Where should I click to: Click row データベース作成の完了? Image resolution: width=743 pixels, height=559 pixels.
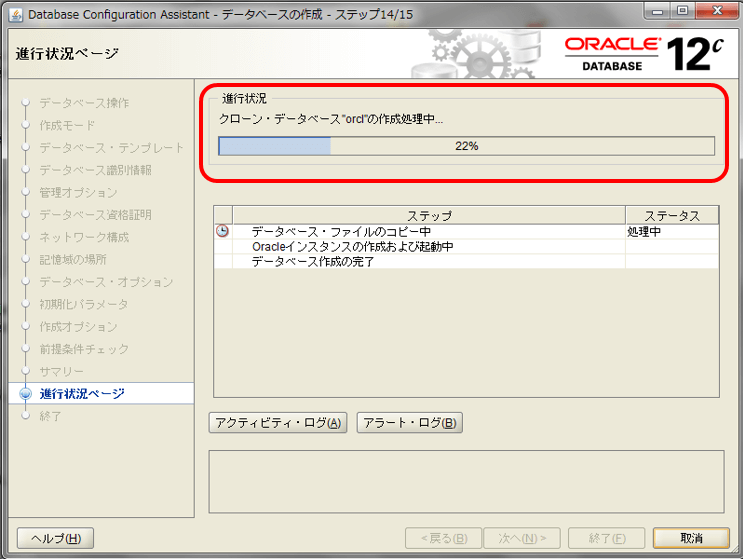[466, 261]
